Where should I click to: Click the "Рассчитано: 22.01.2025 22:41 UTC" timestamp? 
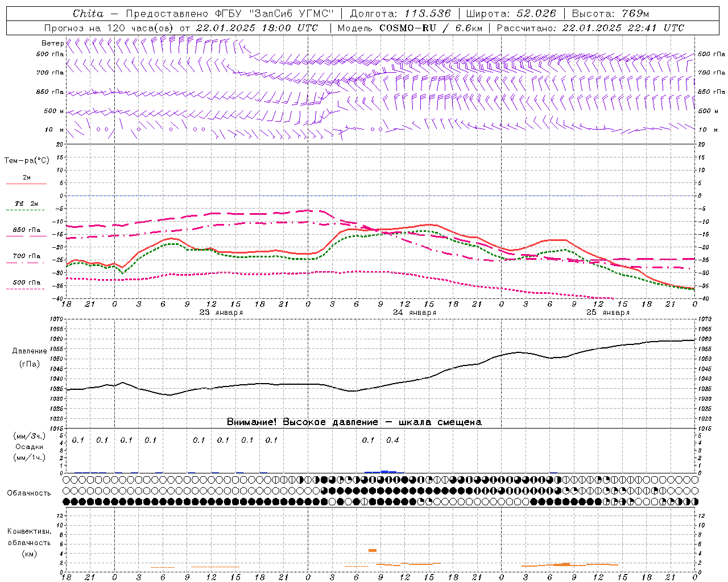(x=590, y=28)
